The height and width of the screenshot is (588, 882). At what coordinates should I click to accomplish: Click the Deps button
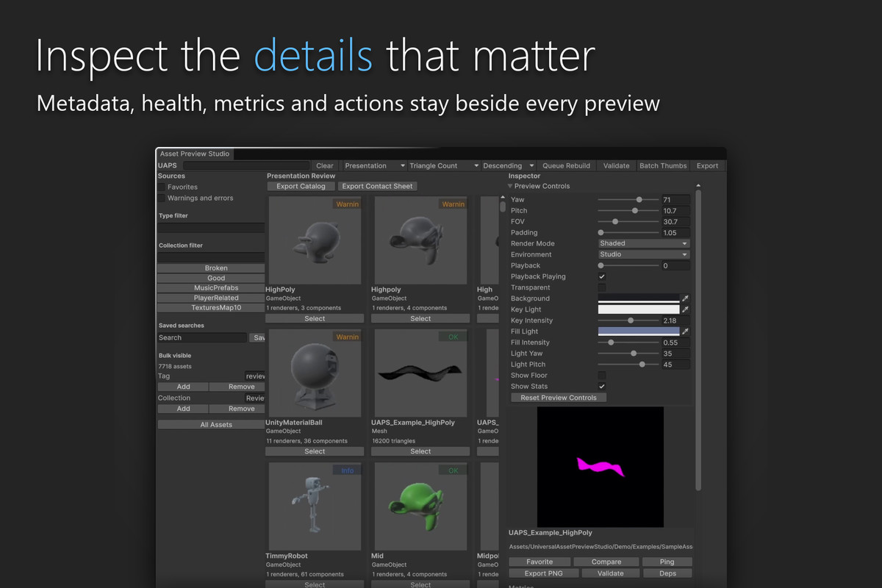pyautogui.click(x=667, y=573)
